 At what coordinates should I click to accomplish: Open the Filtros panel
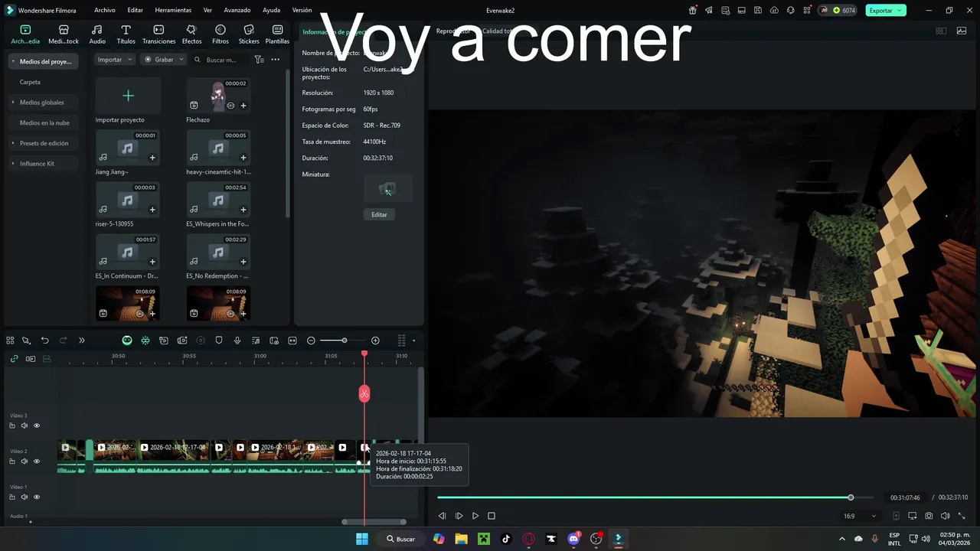point(220,34)
